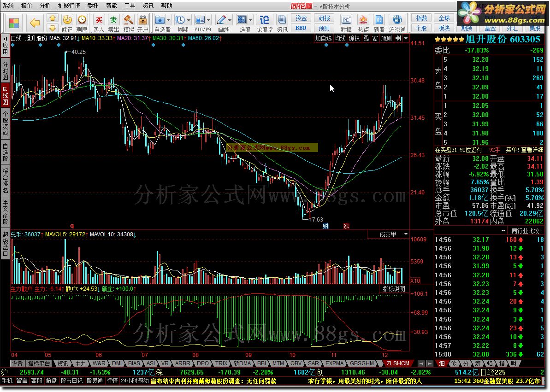The width and height of the screenshot is (550, 392).
Task: Toggle 窗 multi-window mode on chart
Action: 375,38
